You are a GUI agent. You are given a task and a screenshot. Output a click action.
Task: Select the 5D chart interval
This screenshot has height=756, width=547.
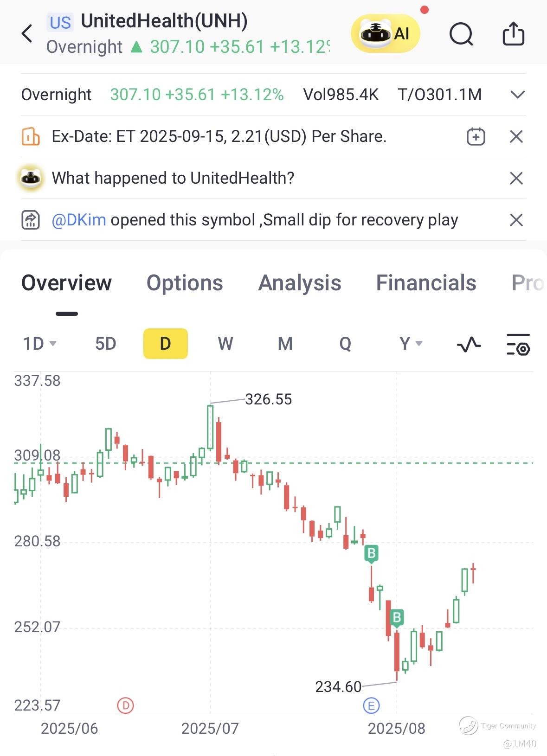click(106, 344)
